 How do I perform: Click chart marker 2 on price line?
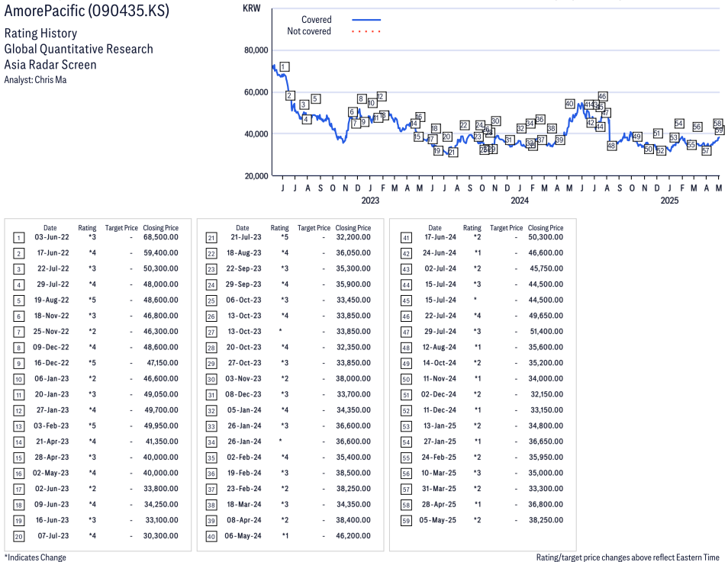click(x=290, y=95)
